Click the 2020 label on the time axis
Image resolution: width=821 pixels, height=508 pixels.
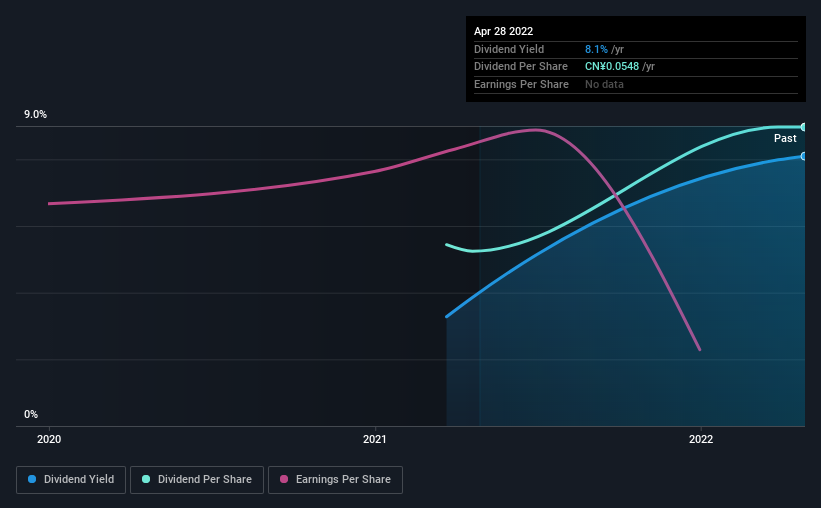click(x=49, y=439)
